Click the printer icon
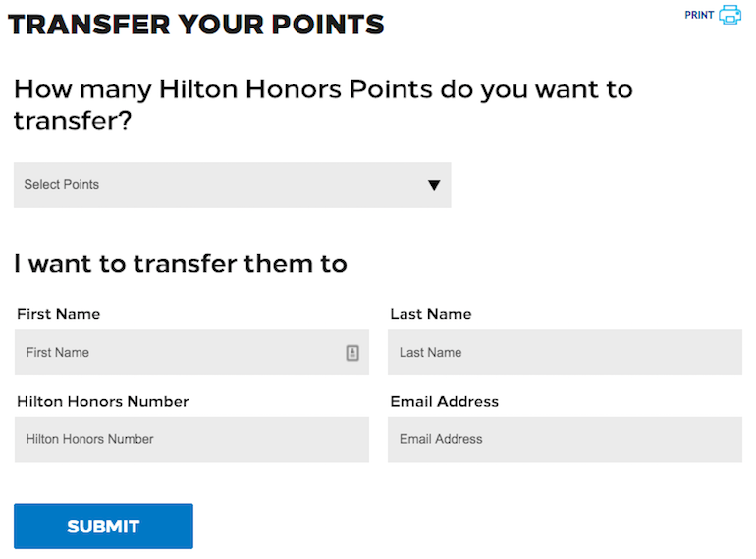Viewport: 756px width, 559px height. pos(729,15)
